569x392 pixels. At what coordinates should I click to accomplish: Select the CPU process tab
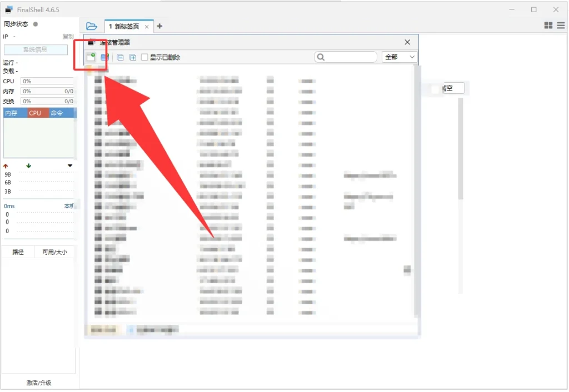pos(38,113)
